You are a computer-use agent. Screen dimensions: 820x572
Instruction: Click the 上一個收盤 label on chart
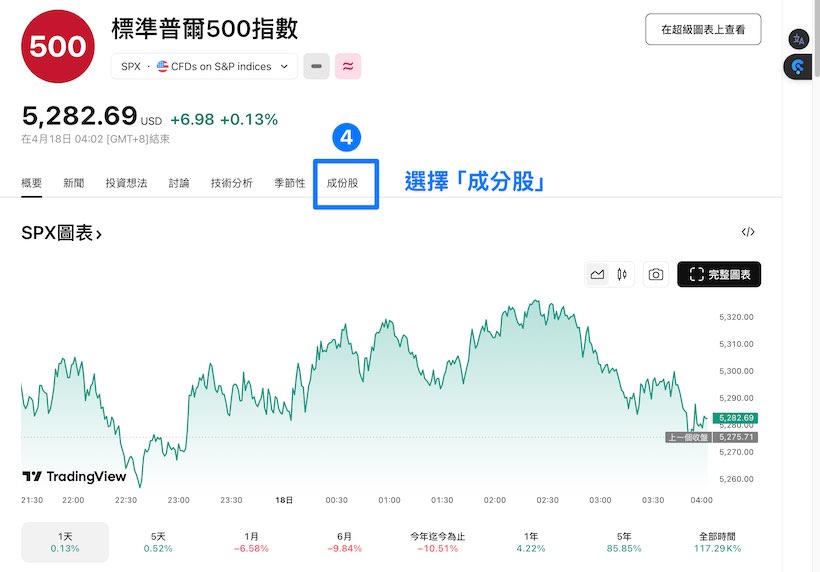click(x=688, y=437)
